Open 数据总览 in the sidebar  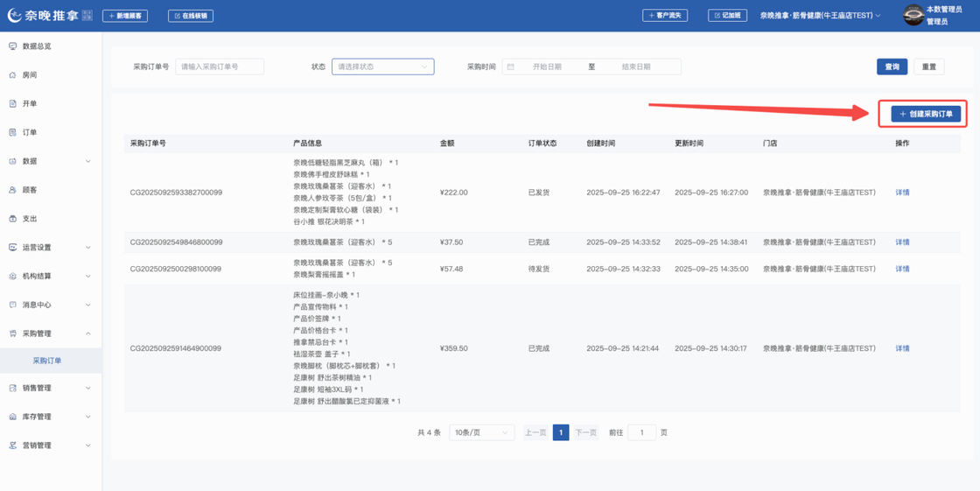[x=51, y=46]
